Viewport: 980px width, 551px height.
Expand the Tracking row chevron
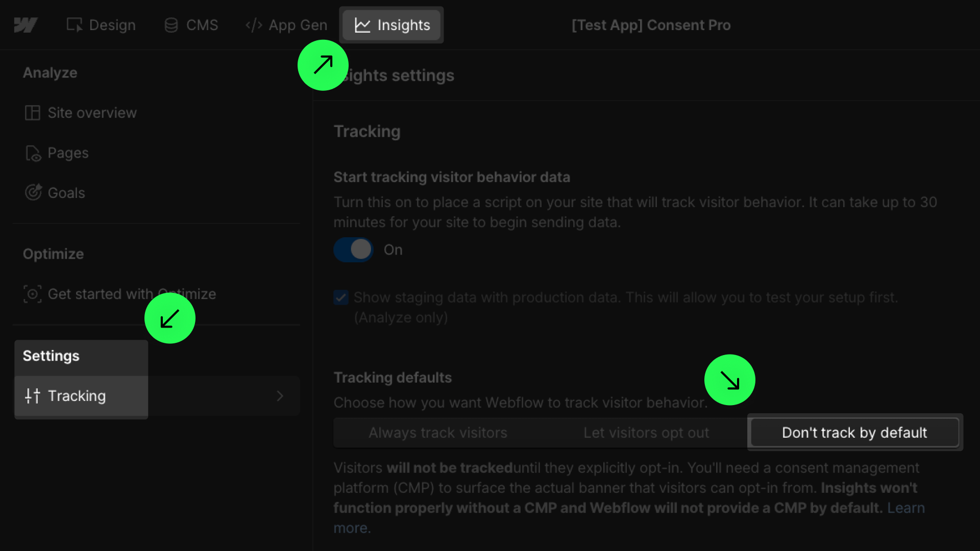tap(280, 396)
